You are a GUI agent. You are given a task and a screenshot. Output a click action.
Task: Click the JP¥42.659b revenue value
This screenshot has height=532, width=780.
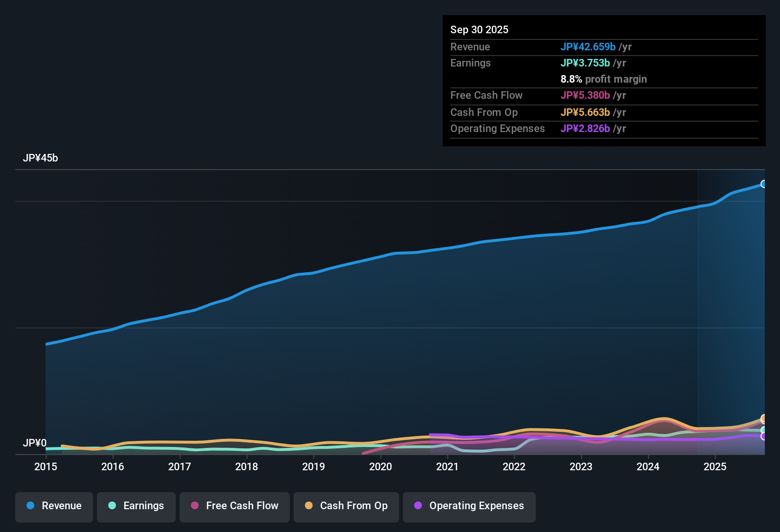click(x=589, y=47)
